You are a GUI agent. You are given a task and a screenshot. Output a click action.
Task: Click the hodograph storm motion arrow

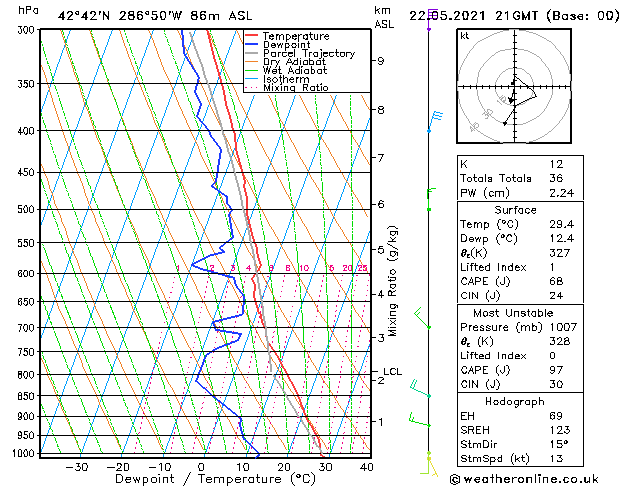pos(511,97)
